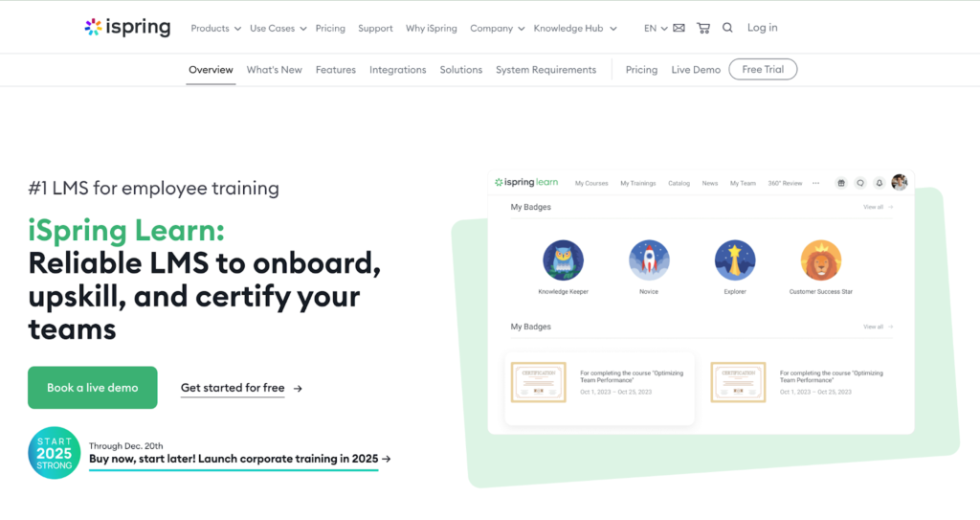The width and height of the screenshot is (980, 520).
Task: Expand the Products dropdown
Action: [x=215, y=28]
